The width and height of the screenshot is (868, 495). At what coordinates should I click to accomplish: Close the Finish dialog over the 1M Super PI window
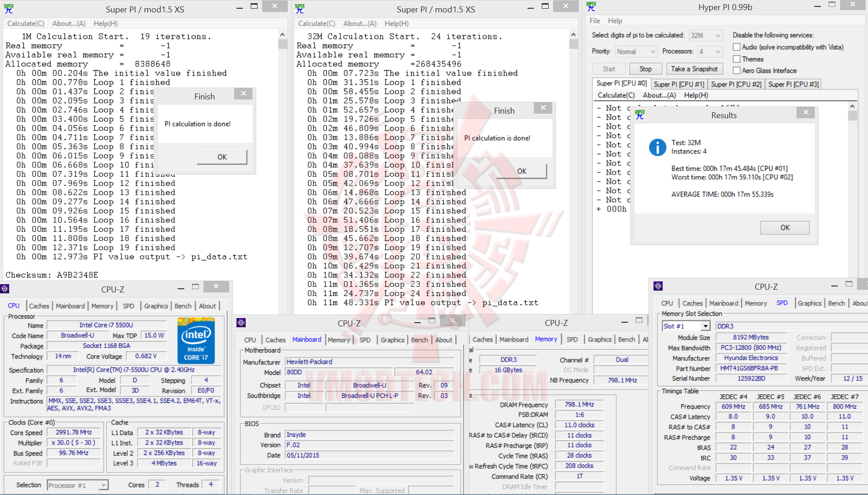click(243, 93)
